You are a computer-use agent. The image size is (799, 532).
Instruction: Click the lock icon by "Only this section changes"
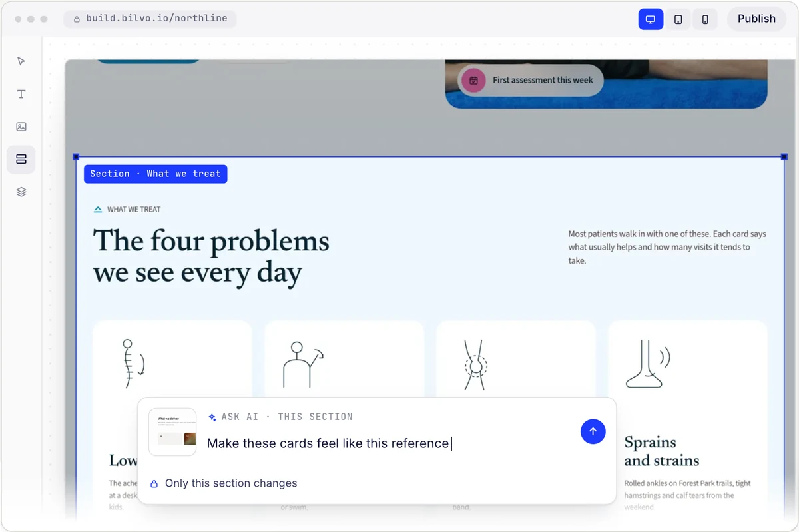(154, 484)
